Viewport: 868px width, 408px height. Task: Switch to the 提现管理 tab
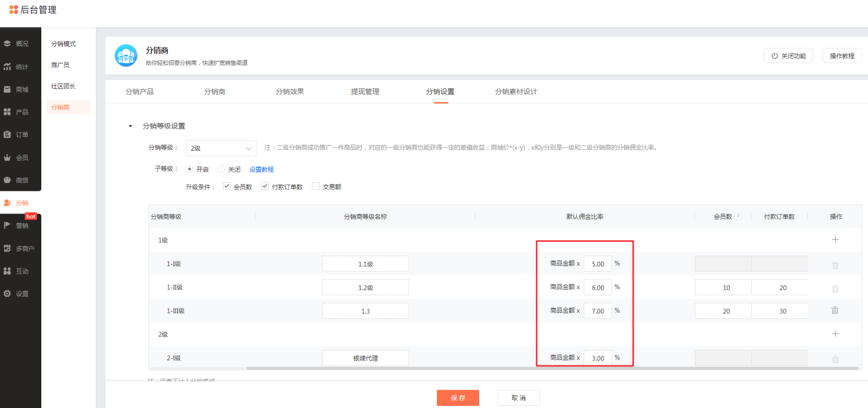click(365, 92)
